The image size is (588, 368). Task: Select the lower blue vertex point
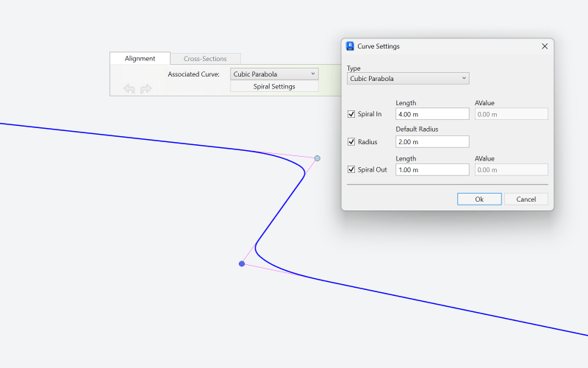point(242,263)
